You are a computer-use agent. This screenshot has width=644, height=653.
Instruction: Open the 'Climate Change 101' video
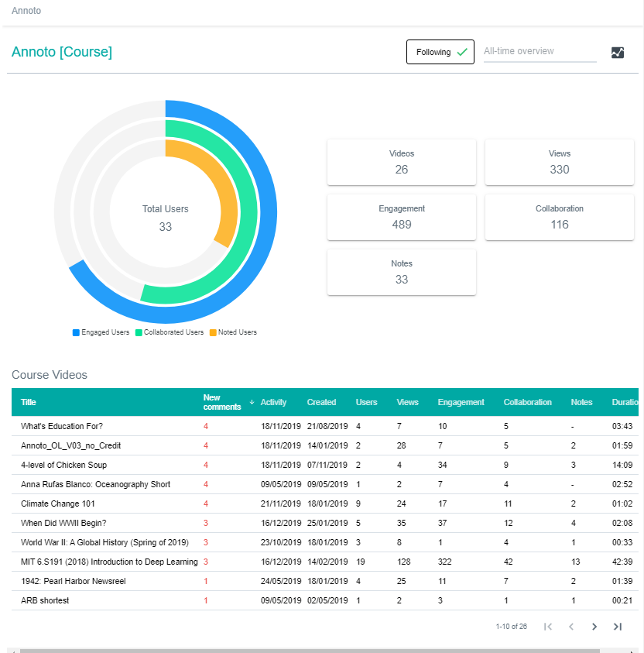pos(58,503)
